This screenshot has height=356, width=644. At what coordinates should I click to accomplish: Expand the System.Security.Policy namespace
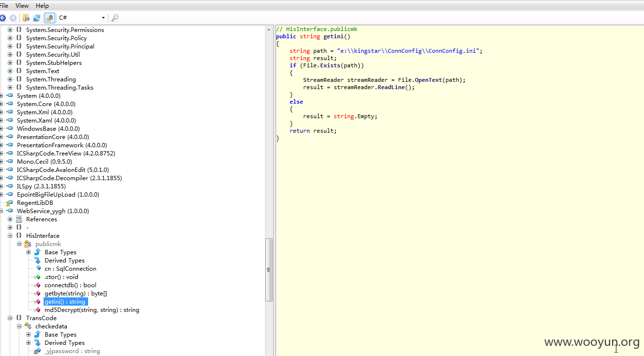10,38
